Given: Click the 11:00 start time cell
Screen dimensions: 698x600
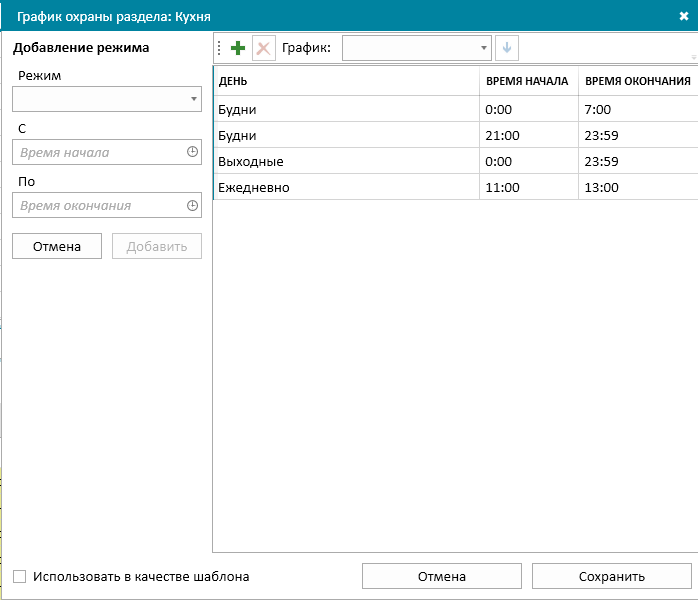Looking at the screenshot, I should (529, 187).
